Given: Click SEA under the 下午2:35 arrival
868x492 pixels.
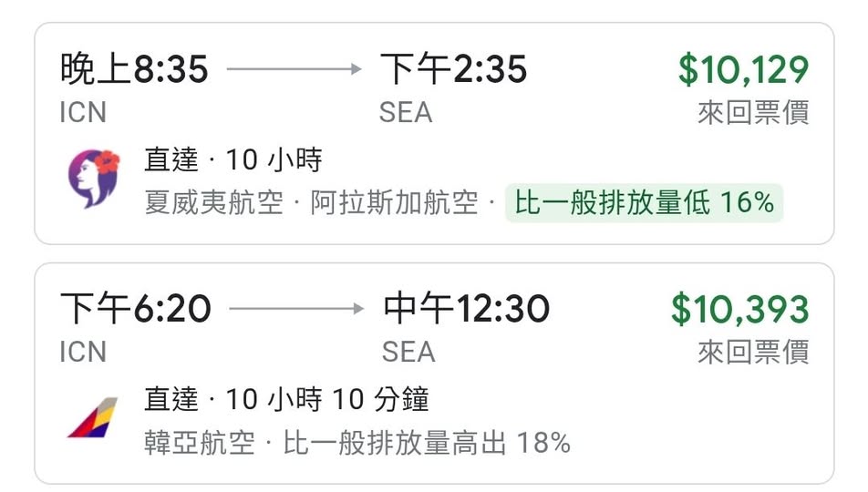Looking at the screenshot, I should point(406,113).
